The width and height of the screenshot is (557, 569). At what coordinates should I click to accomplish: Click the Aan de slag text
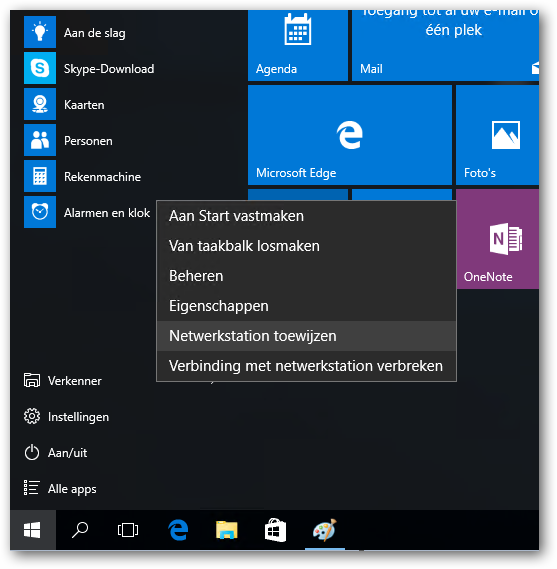tap(95, 33)
